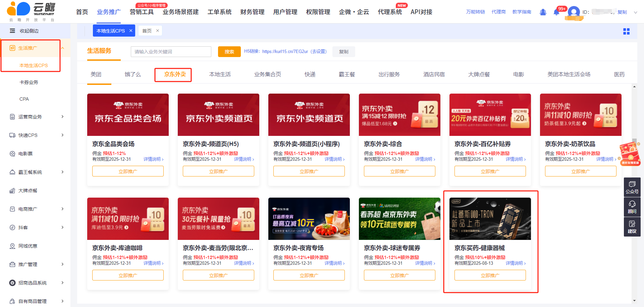Open the 顾问 headset floating button
Image resolution: width=644 pixels, height=307 pixels.
coord(632,207)
